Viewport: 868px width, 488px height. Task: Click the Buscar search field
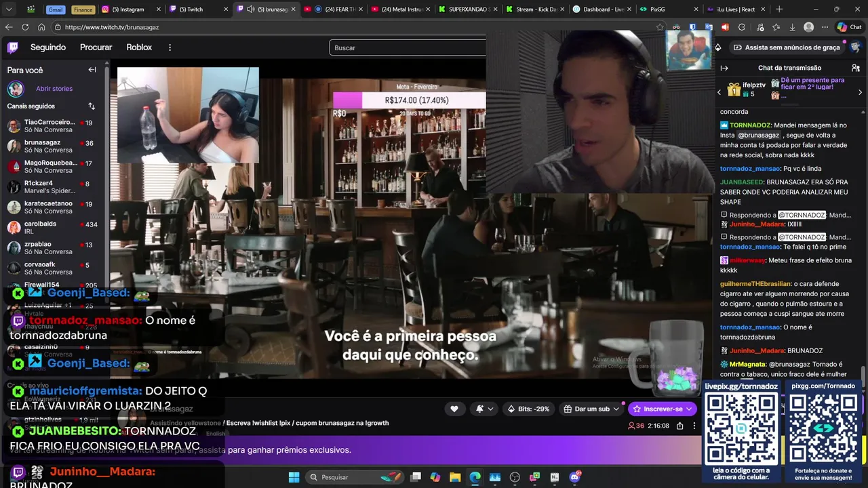408,47
